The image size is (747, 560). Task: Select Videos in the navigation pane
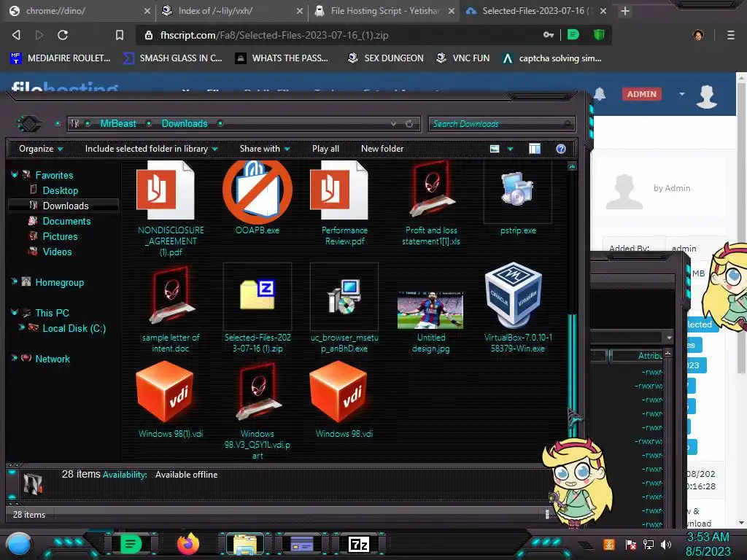point(57,252)
